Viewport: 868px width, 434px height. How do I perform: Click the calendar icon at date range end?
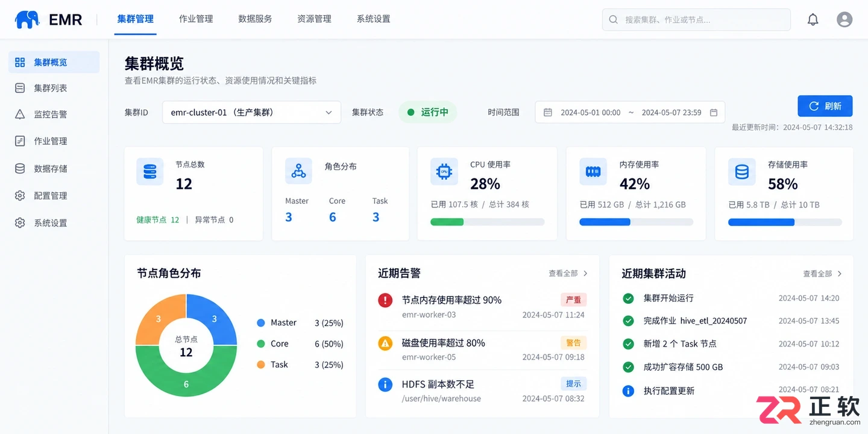[714, 113]
